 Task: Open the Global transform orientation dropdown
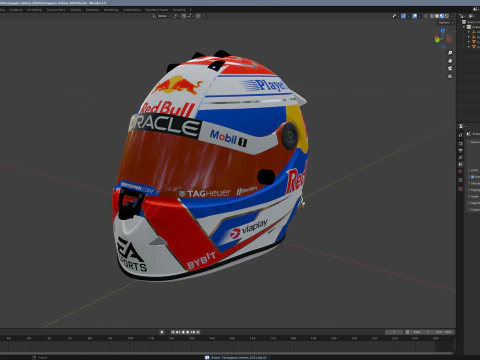pyautogui.click(x=162, y=16)
